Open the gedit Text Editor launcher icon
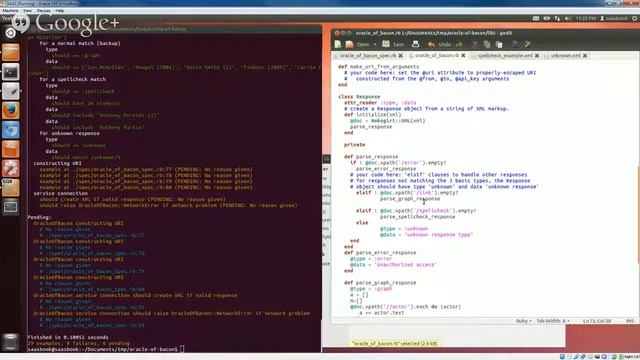 point(11,91)
